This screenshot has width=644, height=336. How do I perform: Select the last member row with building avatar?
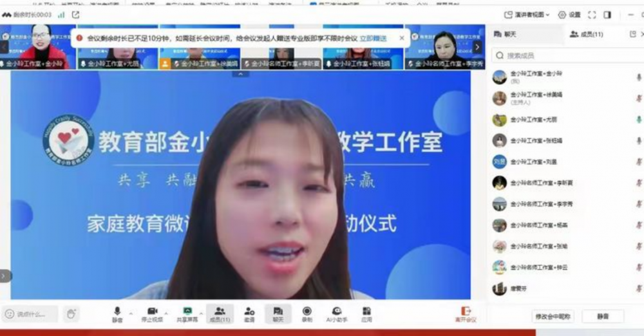567,289
